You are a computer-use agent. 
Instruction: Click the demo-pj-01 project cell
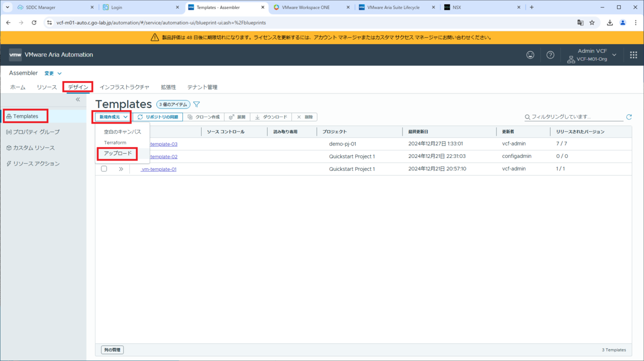coord(342,144)
